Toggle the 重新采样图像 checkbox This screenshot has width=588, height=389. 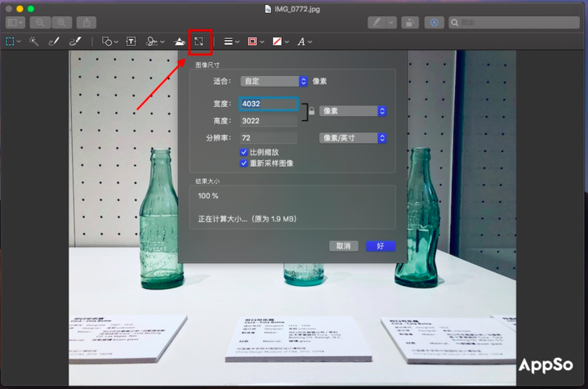click(243, 163)
